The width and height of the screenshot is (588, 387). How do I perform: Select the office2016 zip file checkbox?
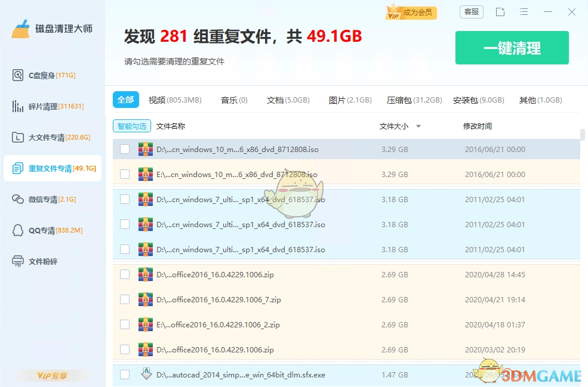125,275
